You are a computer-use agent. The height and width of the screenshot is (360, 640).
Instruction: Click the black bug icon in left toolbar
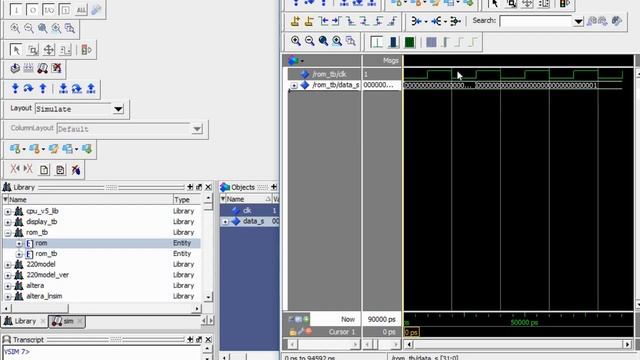(76, 169)
